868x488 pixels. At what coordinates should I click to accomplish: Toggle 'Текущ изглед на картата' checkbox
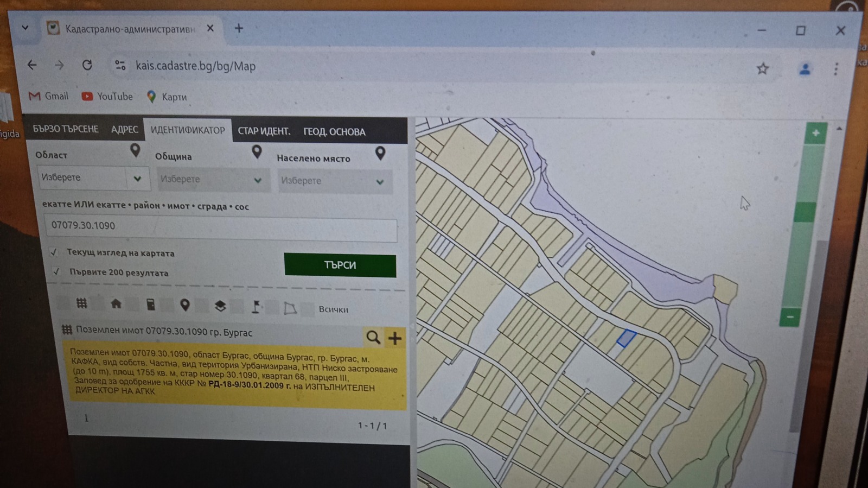pos(54,252)
